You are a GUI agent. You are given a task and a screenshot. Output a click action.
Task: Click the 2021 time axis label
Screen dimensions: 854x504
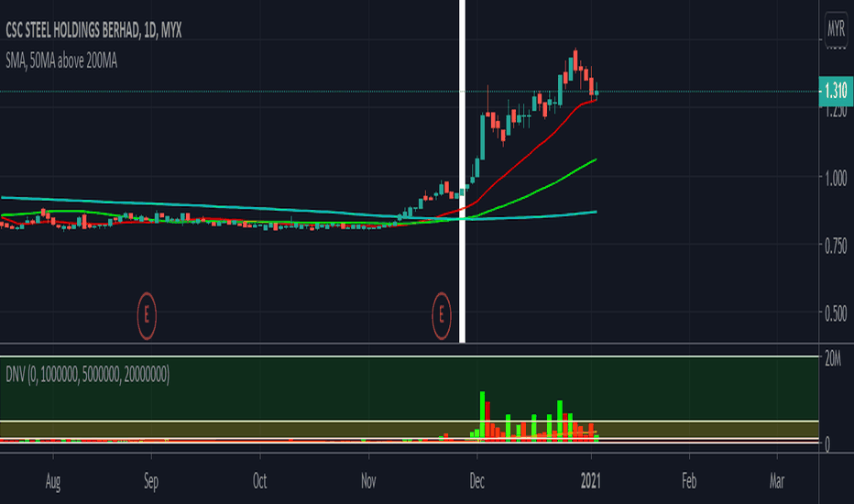coord(591,482)
